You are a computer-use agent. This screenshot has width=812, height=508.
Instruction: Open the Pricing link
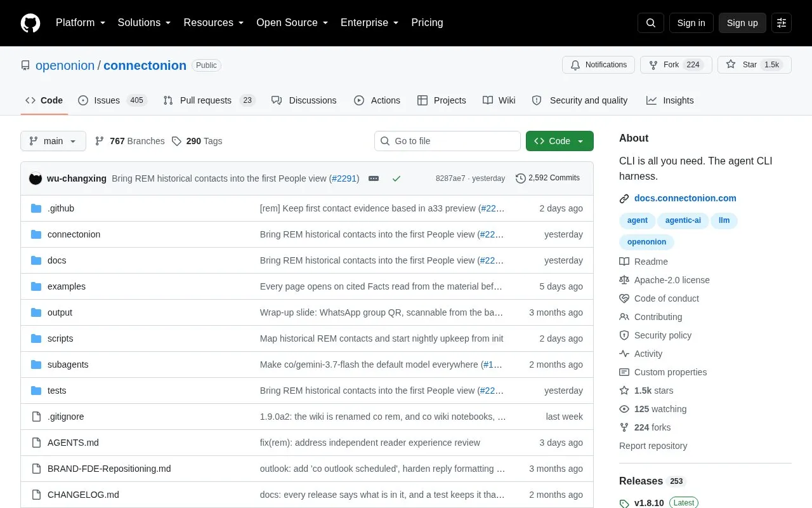tap(427, 23)
